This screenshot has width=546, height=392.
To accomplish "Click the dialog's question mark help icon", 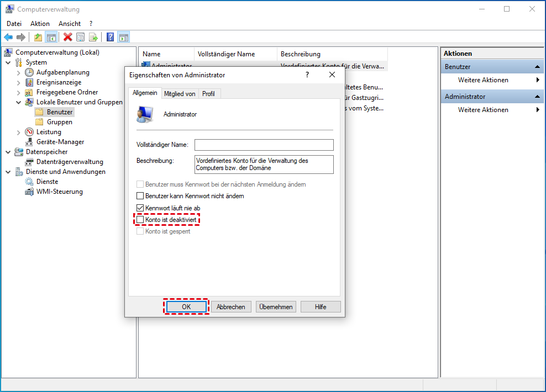I will [x=307, y=75].
